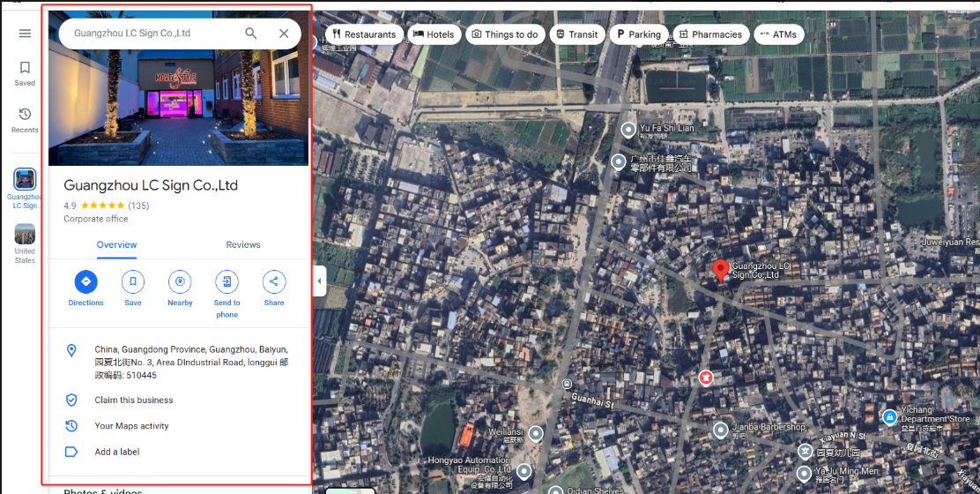This screenshot has width=980, height=494.
Task: Click the Guanhai St bus stop icon
Action: (567, 384)
